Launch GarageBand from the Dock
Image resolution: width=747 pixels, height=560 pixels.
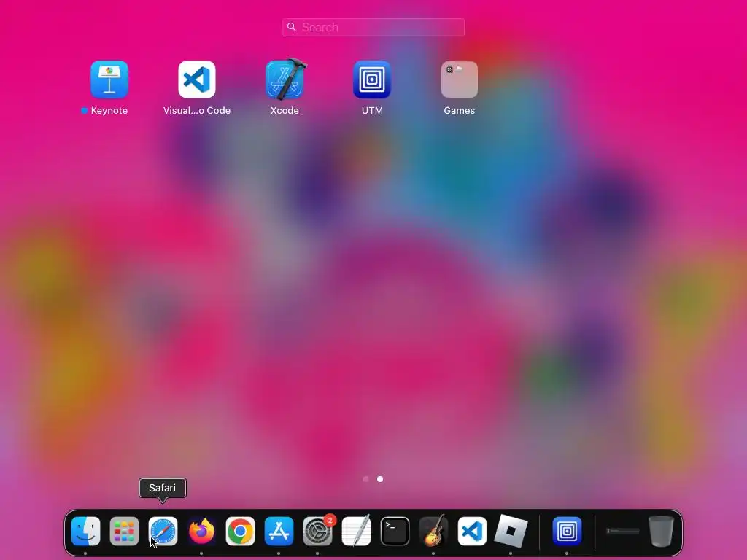point(433,531)
